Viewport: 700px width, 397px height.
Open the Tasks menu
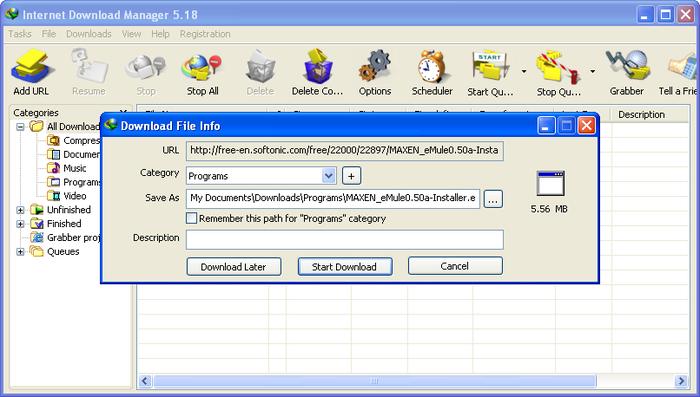click(x=20, y=34)
